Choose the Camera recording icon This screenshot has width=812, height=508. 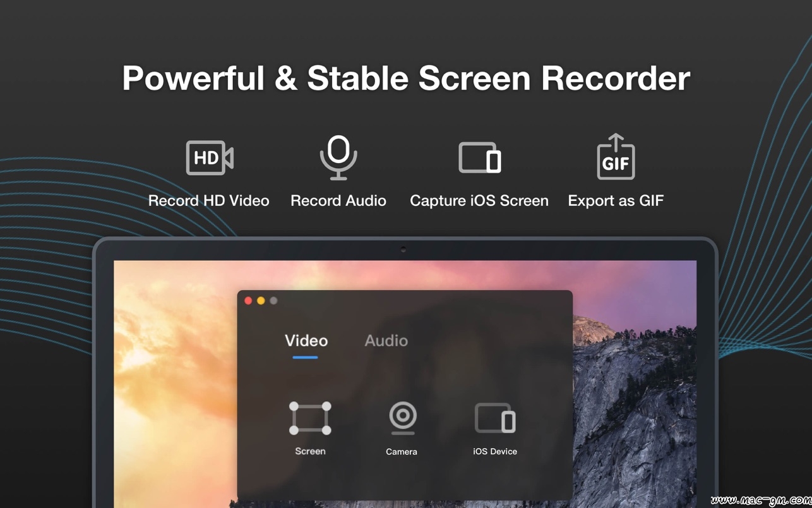(x=402, y=418)
